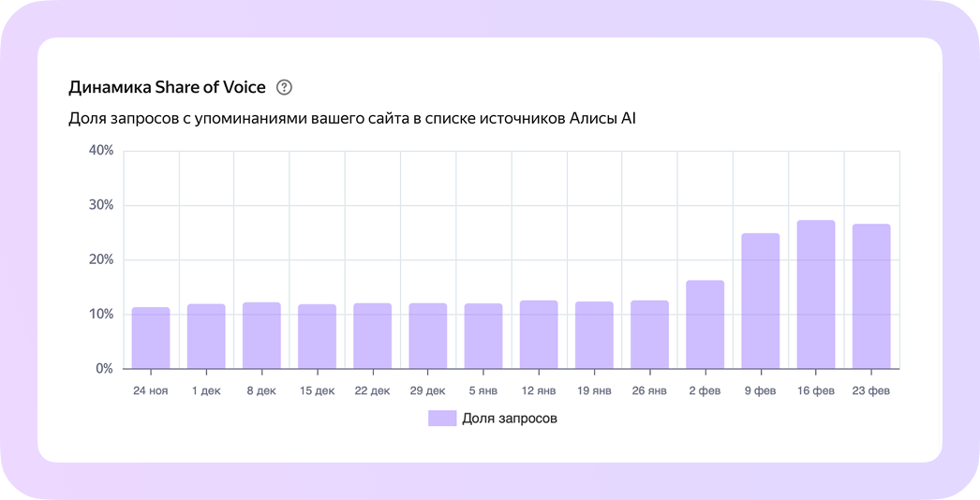Select the 9 фев bar
The image size is (980, 500).
click(761, 301)
